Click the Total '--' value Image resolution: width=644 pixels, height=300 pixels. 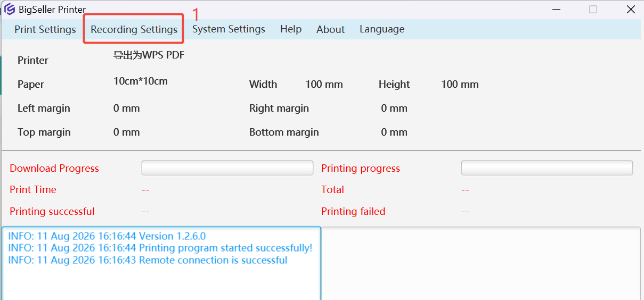point(465,189)
